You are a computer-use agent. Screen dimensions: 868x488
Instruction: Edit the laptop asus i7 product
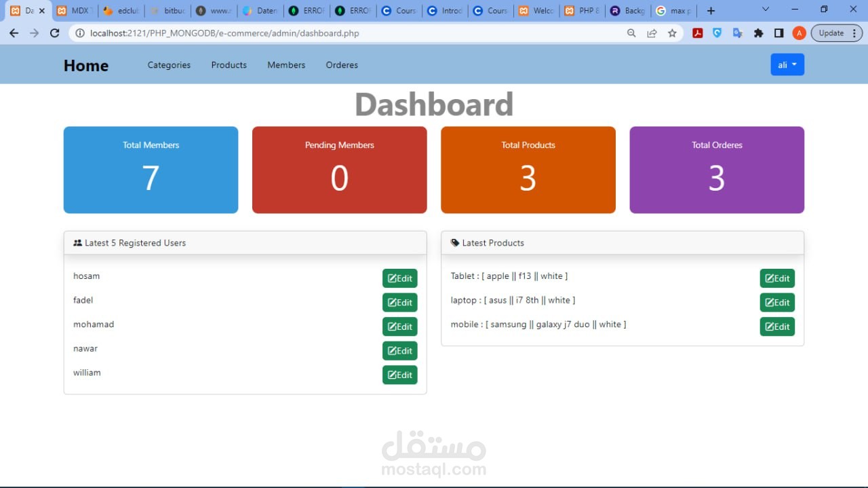coord(777,303)
